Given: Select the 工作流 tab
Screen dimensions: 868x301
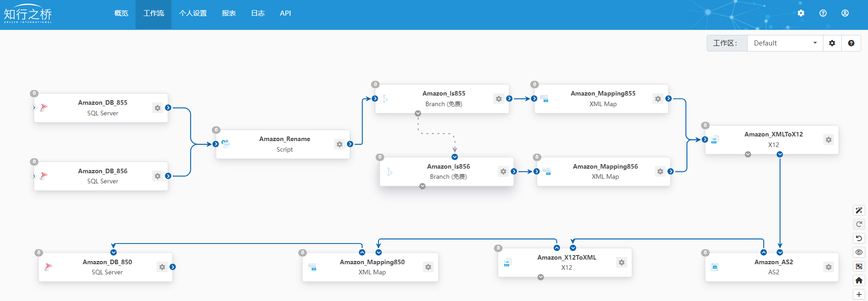Looking at the screenshot, I should [x=153, y=13].
